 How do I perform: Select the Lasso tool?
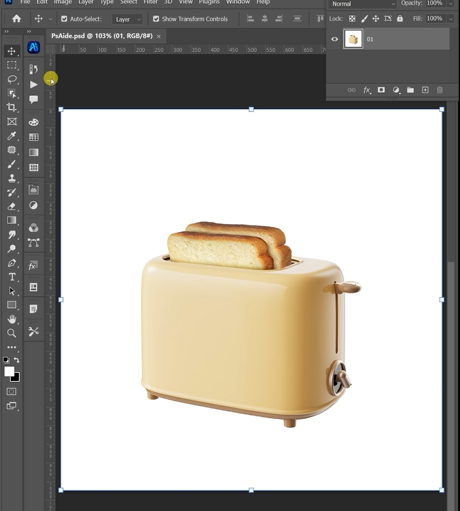tap(12, 79)
